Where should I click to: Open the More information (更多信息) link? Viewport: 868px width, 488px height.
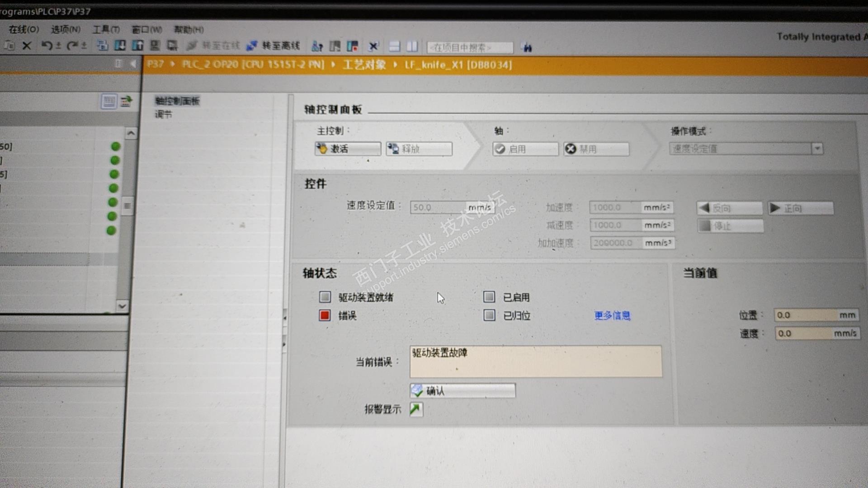(612, 315)
